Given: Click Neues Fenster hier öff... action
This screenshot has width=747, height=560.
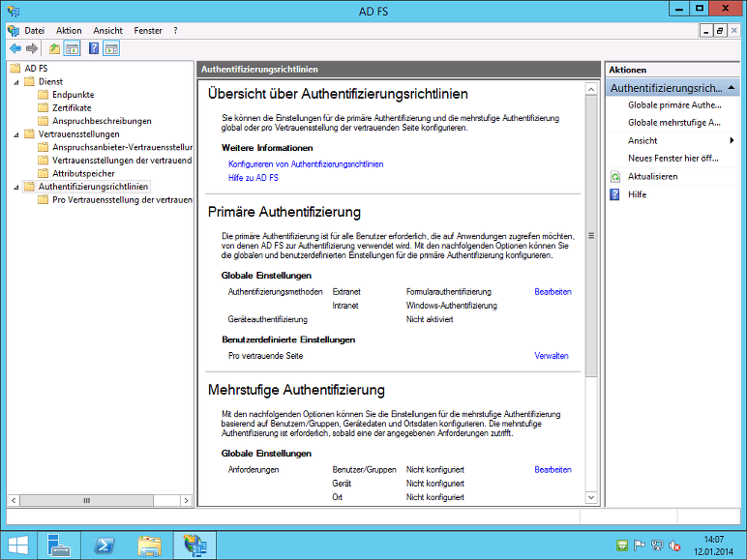Looking at the screenshot, I should (x=673, y=158).
